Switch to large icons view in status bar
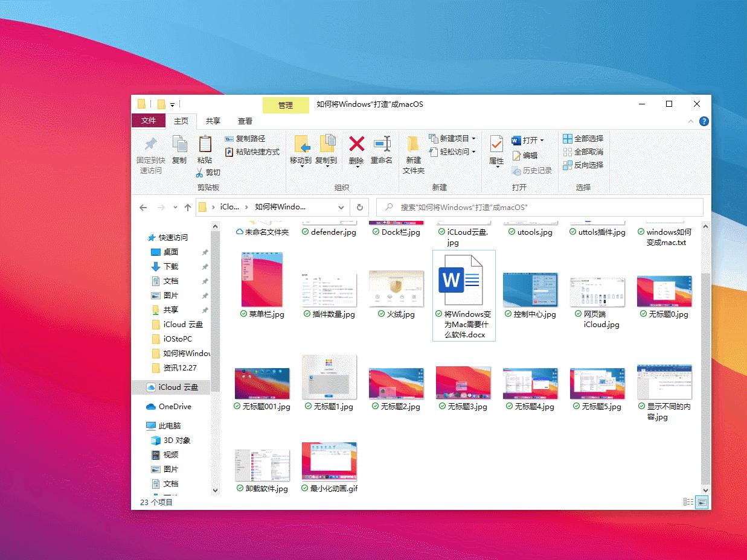The height and width of the screenshot is (560, 747). pos(701,501)
